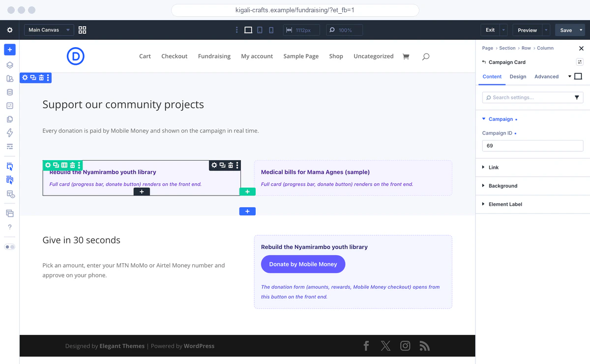590x364 pixels.
Task: Expand the Link settings group
Action: (494, 168)
